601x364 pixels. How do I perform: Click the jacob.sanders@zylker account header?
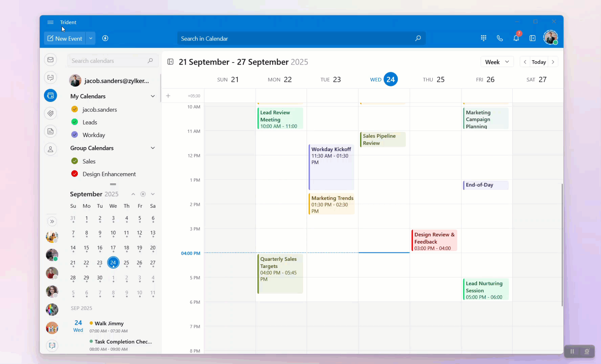pos(110,81)
